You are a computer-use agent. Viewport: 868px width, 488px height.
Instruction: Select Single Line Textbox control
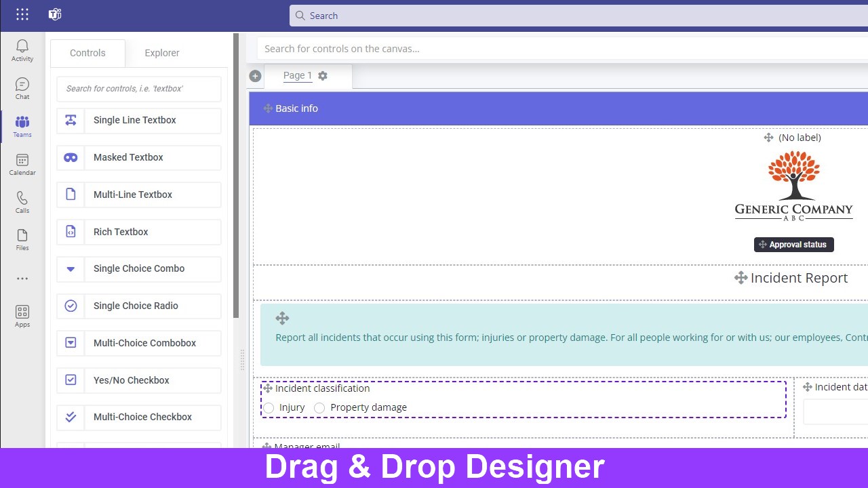(x=139, y=121)
